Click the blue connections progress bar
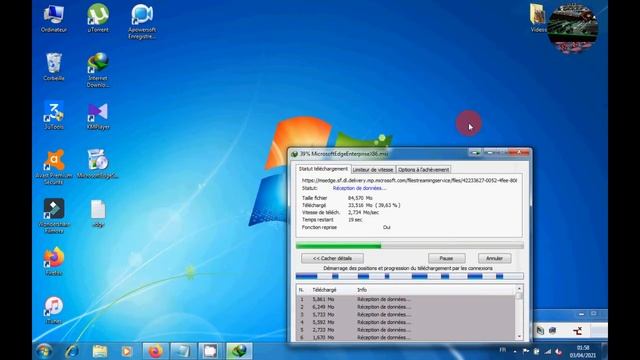Viewport: 640px width, 360px height. [409, 276]
